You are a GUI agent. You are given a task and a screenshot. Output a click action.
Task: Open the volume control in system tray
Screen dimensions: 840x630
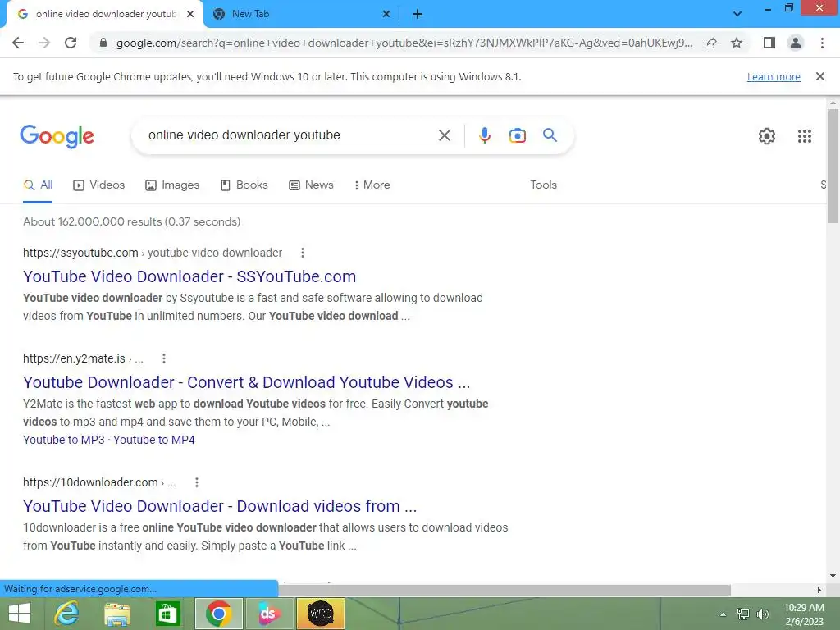click(762, 614)
